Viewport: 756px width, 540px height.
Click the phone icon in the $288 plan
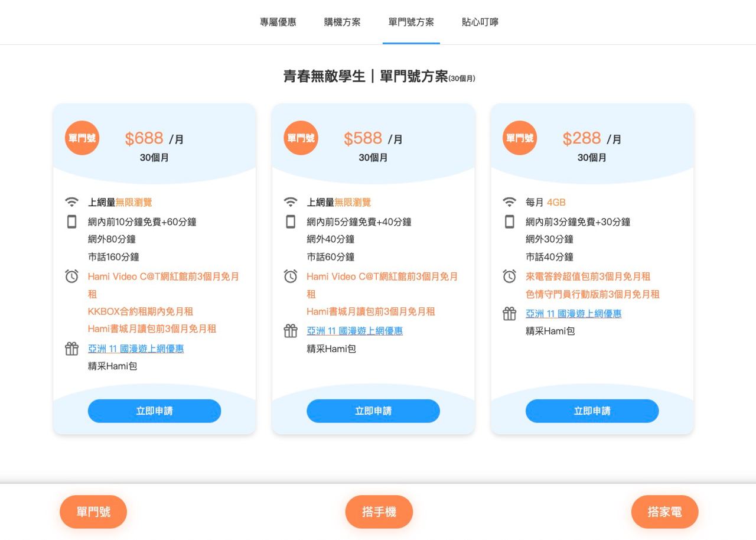click(509, 222)
